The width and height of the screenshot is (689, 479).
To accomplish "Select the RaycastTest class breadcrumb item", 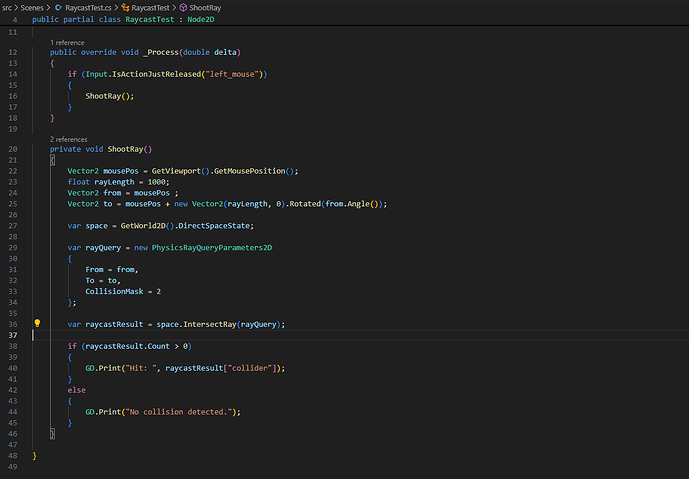I will click(150, 7).
